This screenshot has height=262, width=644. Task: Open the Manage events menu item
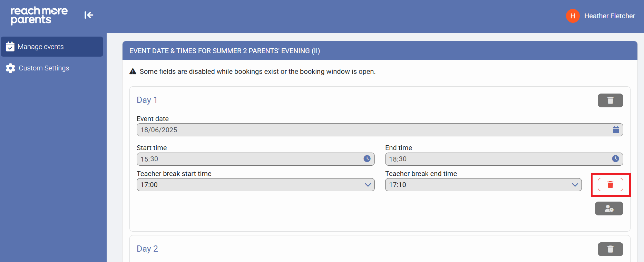52,47
